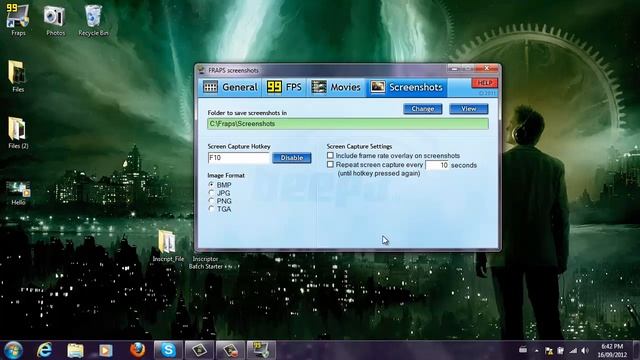Open the Photos desktop icon
This screenshot has height=360, width=640.
(x=55, y=20)
